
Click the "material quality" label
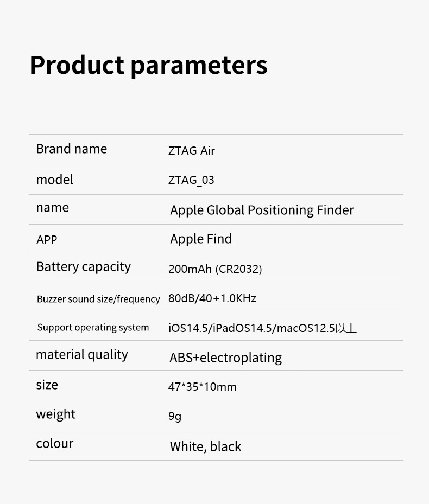pyautogui.click(x=81, y=355)
